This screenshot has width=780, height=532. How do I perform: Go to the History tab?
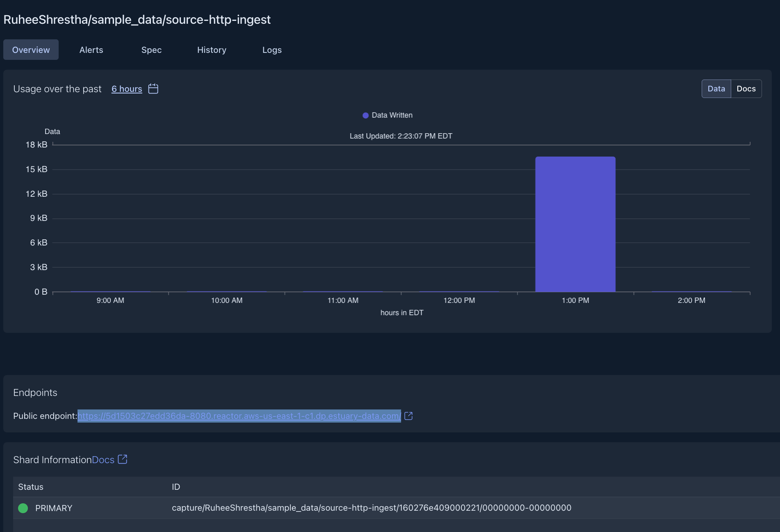click(212, 50)
